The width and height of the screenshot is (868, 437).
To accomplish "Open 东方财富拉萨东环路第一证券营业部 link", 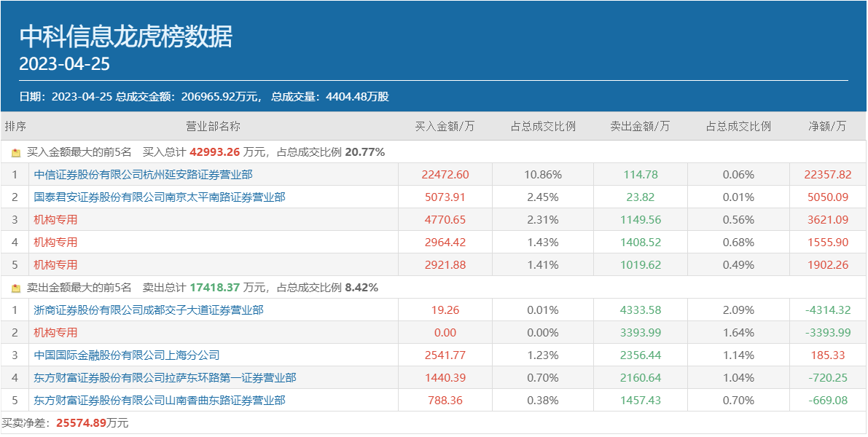I will pos(165,378).
